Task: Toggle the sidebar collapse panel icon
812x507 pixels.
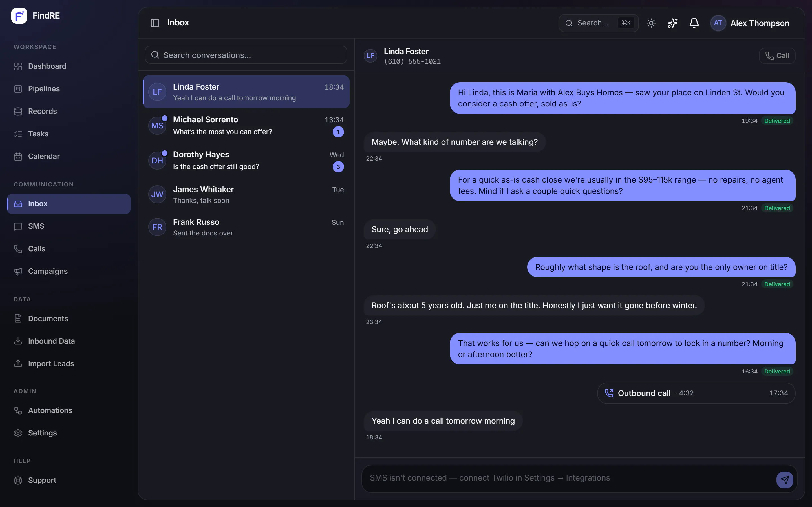Action: coord(155,23)
